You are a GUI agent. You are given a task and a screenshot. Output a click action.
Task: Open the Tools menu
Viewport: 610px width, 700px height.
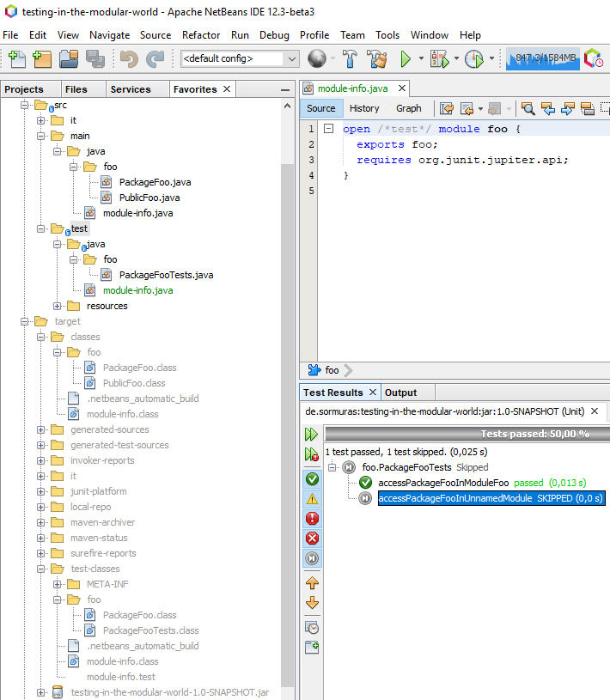click(387, 35)
